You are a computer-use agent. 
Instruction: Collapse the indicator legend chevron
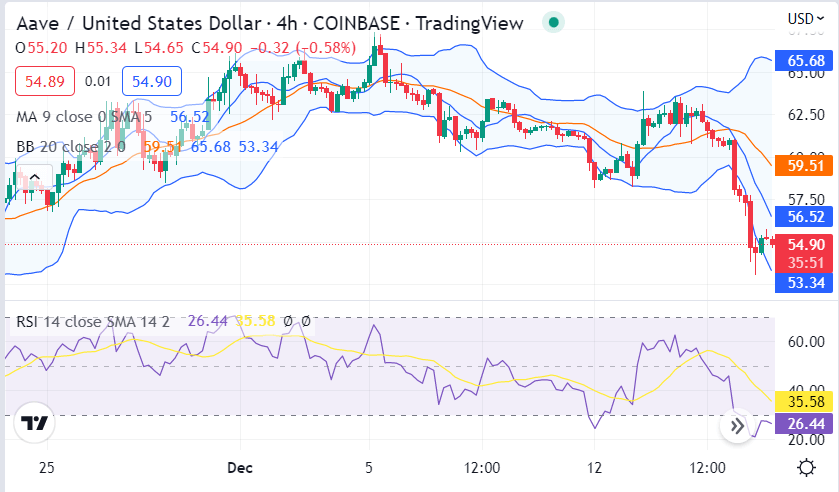[35, 177]
